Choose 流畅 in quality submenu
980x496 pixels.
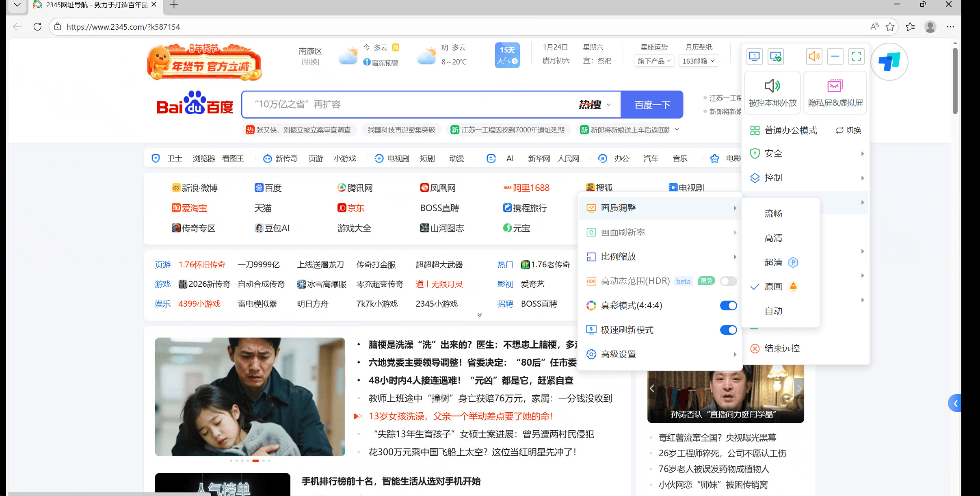(773, 214)
